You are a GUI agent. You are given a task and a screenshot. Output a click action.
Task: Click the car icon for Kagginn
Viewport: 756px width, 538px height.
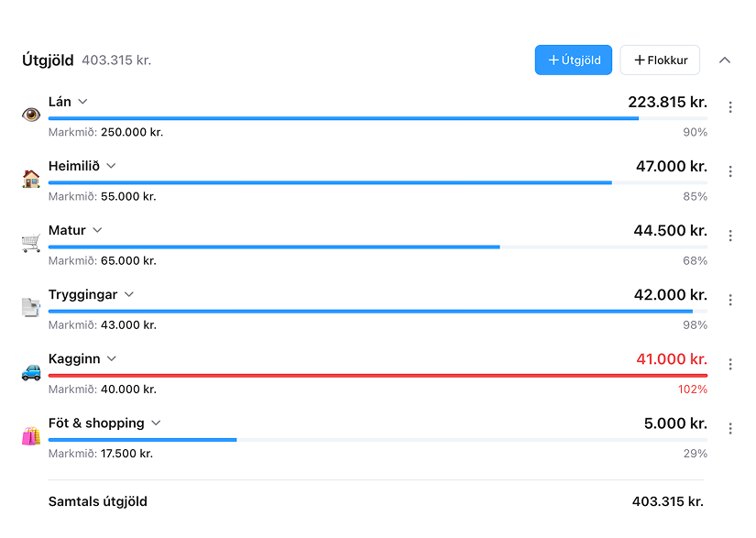32,371
